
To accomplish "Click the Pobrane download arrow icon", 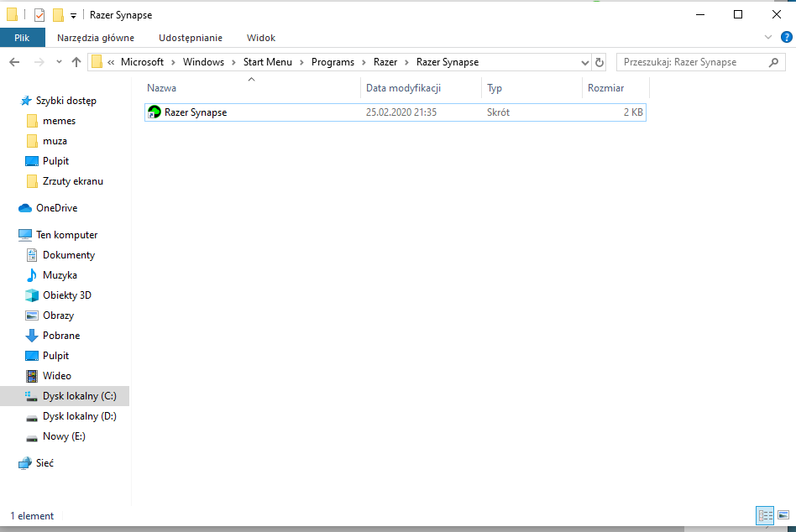I will 31,335.
